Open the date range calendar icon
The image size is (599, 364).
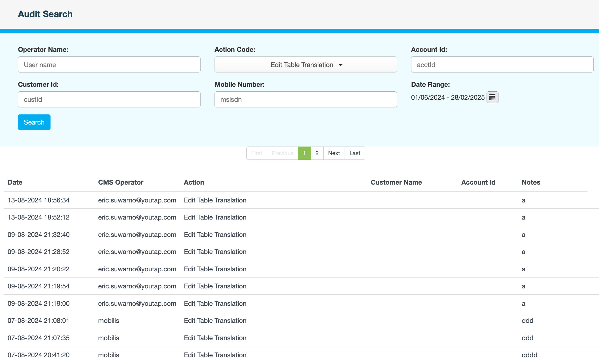point(492,97)
